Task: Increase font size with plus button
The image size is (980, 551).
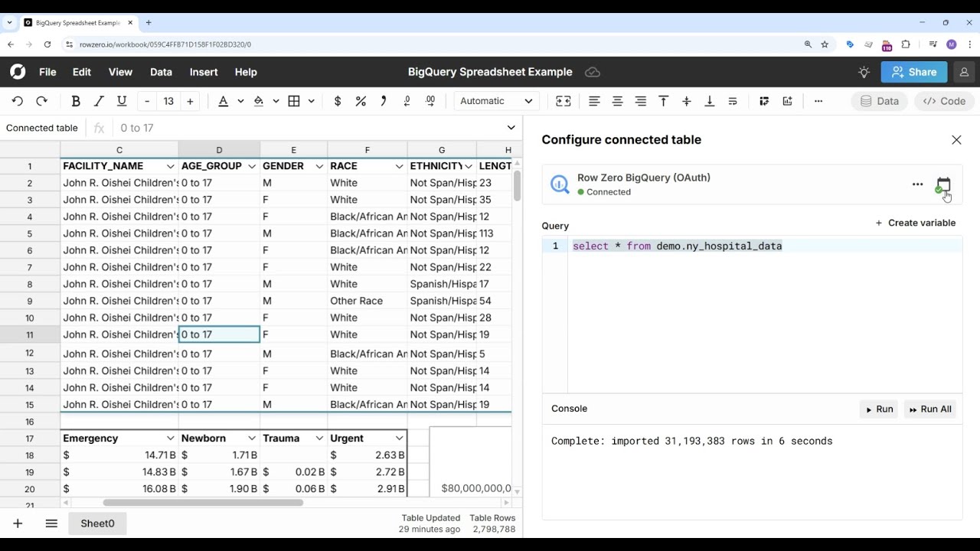Action: 190,101
